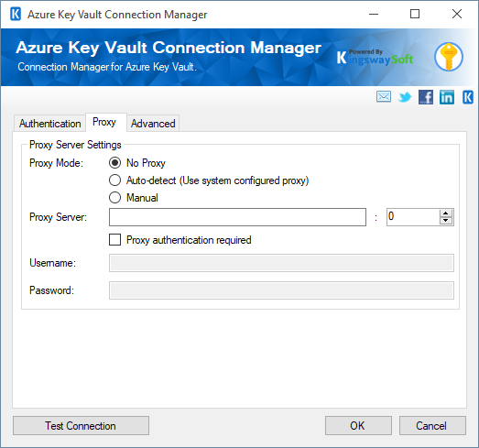Increase the proxy port with up arrow
This screenshot has height=448, width=479.
tap(446, 213)
